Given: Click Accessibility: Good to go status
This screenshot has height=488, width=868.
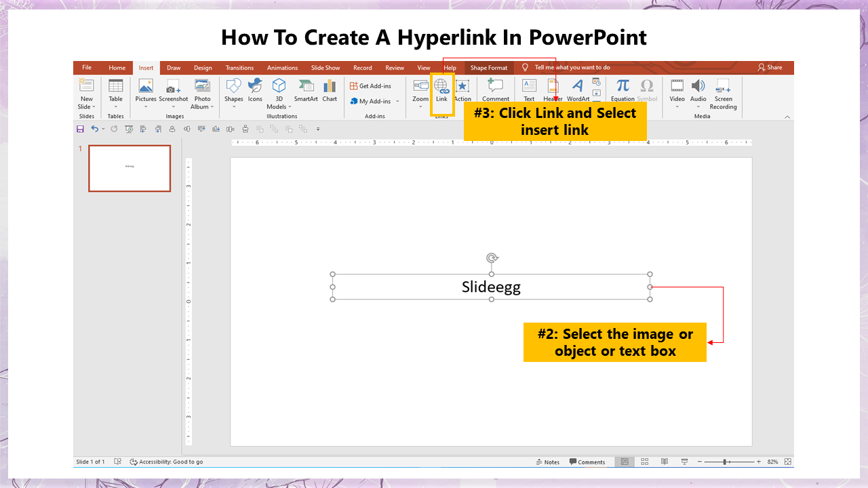Looking at the screenshot, I should pos(166,462).
